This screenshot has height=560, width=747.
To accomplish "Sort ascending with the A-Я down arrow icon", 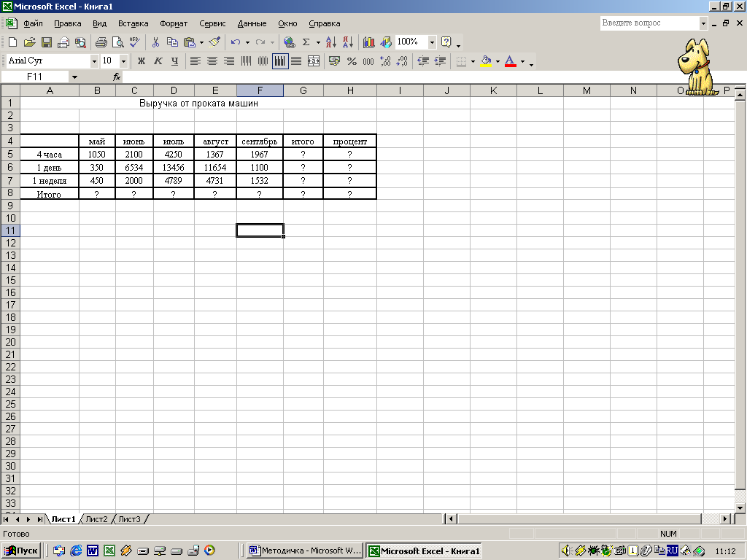I will point(331,42).
